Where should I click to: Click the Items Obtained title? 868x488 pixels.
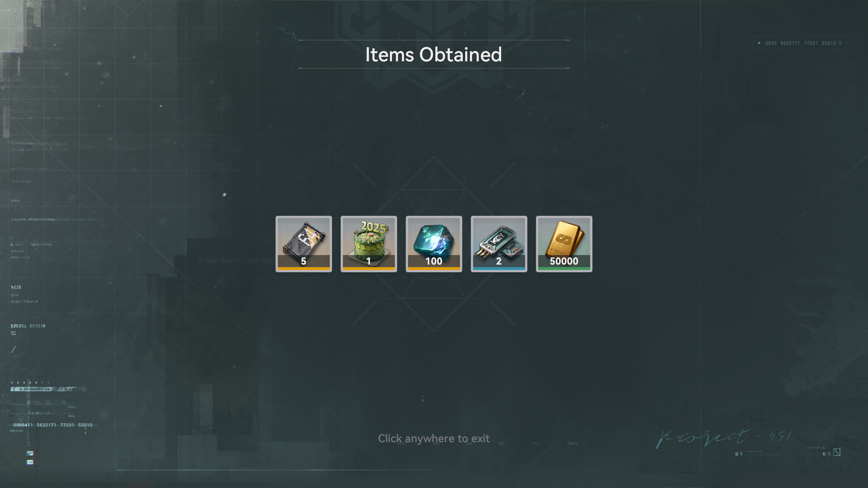pos(434,55)
